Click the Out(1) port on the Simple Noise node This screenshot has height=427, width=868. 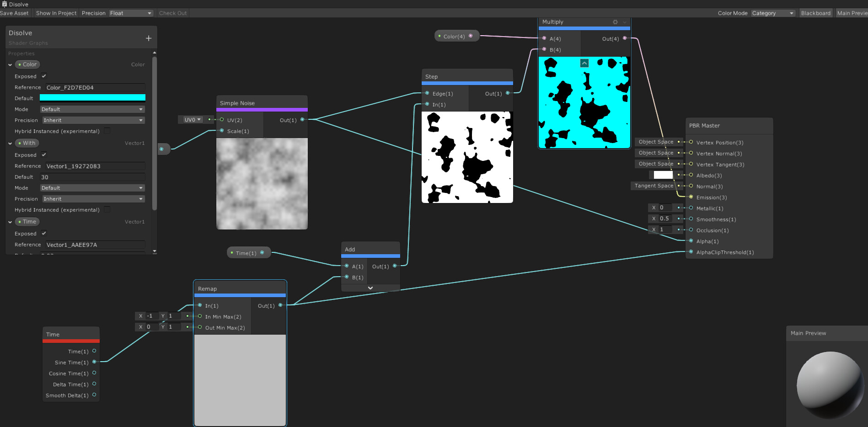click(302, 120)
